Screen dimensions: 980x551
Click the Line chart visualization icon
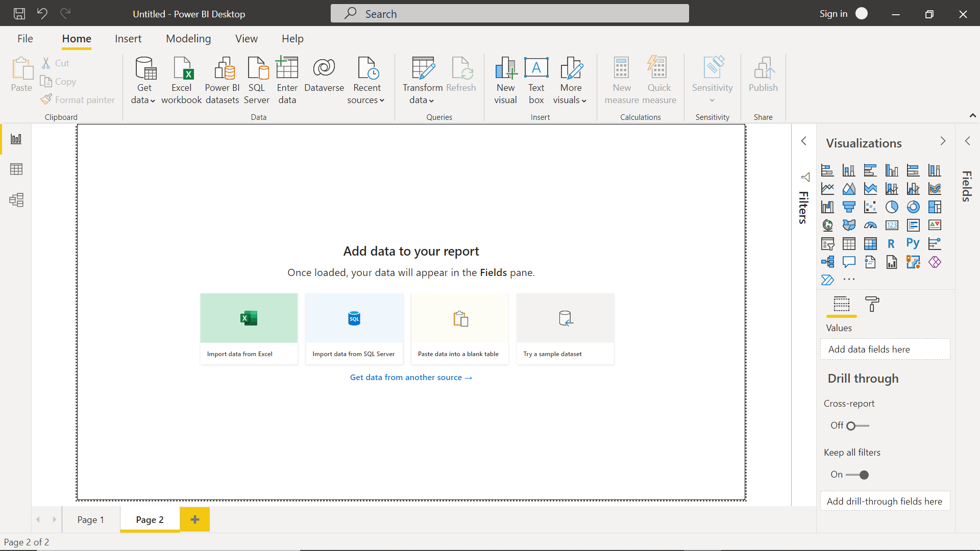[826, 188]
